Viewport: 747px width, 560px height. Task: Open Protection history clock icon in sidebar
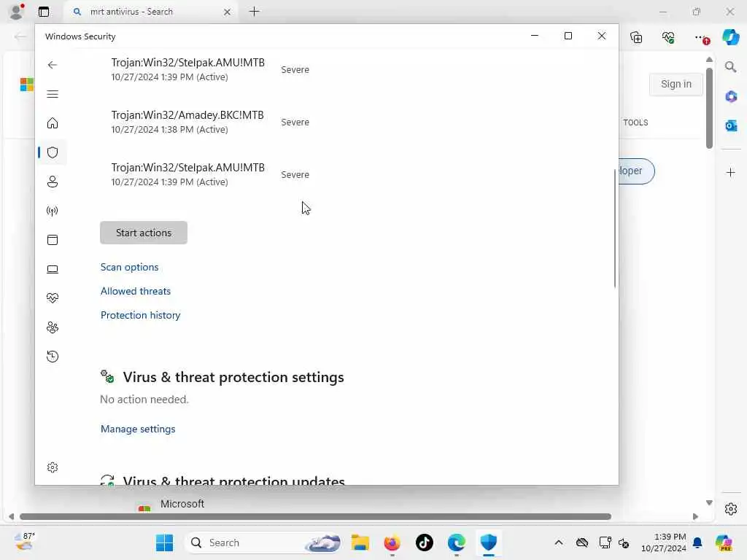coord(53,357)
